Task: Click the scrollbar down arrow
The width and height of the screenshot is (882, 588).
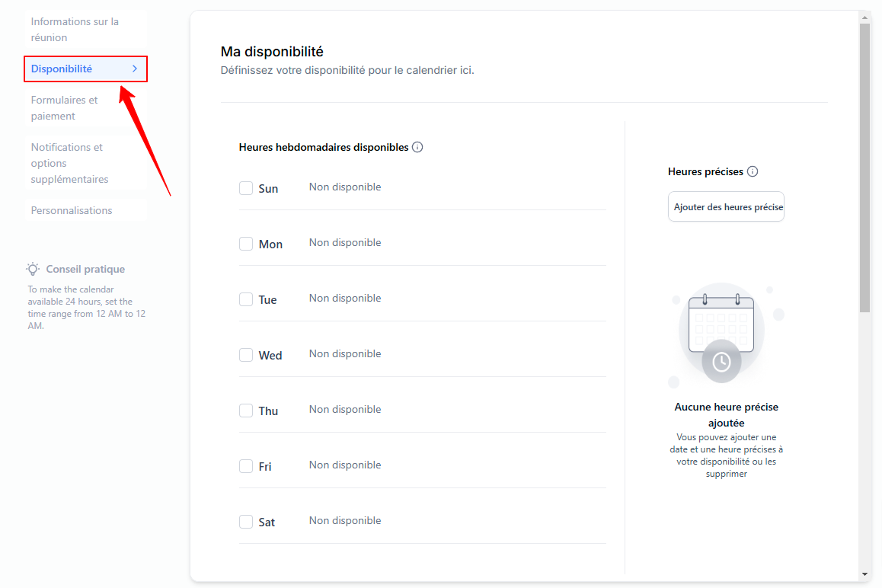Action: click(864, 574)
